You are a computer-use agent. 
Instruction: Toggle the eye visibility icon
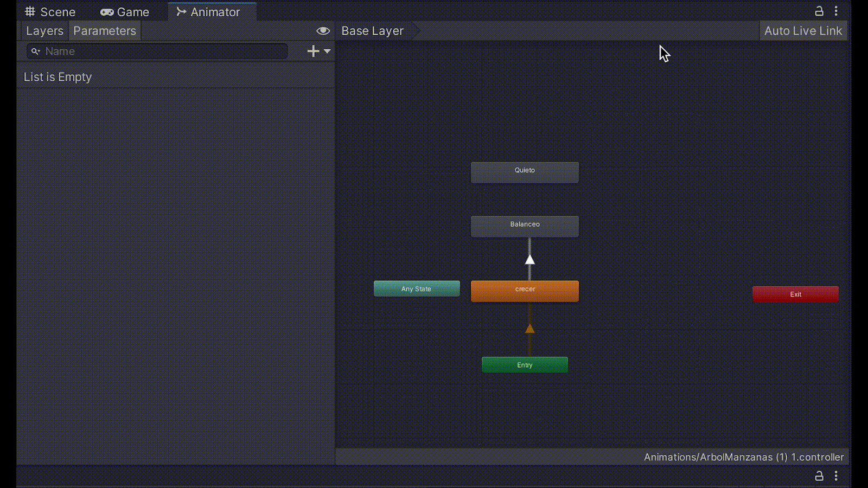click(x=323, y=31)
